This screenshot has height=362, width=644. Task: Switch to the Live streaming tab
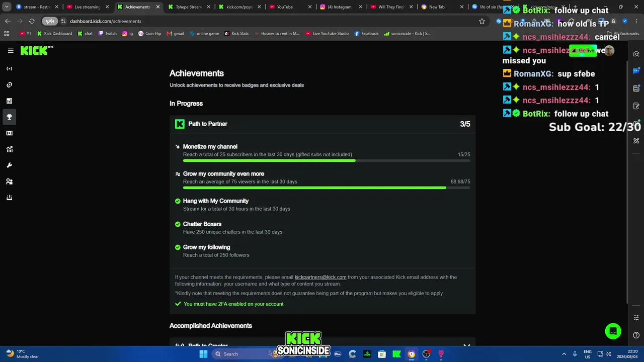tap(88, 7)
